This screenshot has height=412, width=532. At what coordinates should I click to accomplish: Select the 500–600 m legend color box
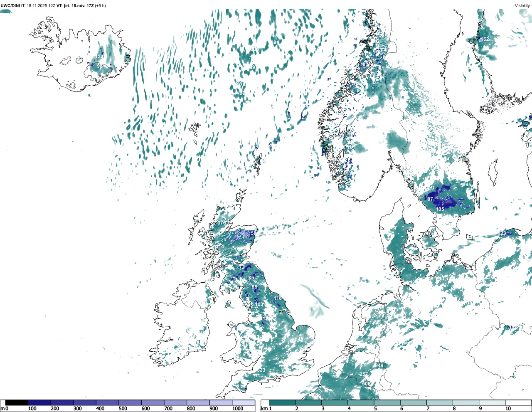[130, 403]
